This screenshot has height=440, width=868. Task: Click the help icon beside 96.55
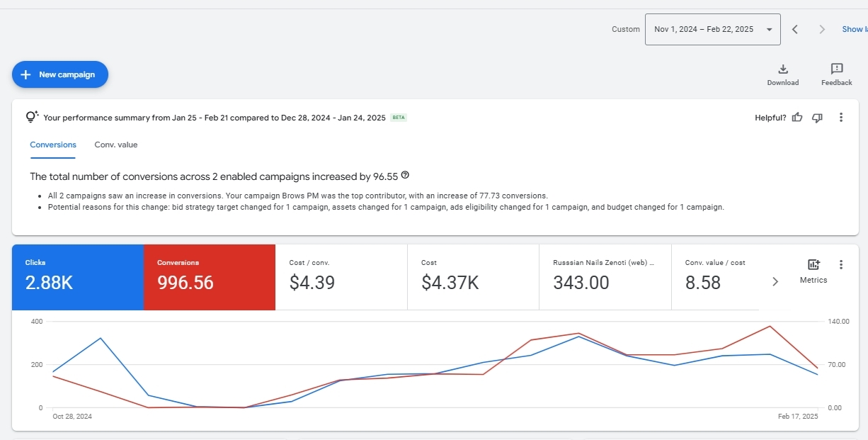point(405,176)
